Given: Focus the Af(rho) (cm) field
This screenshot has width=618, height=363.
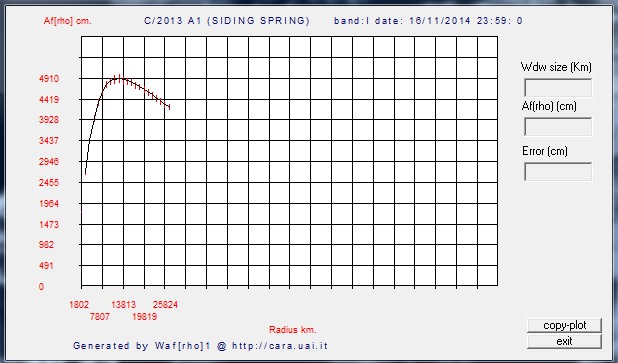Looking at the screenshot, I should point(558,127).
